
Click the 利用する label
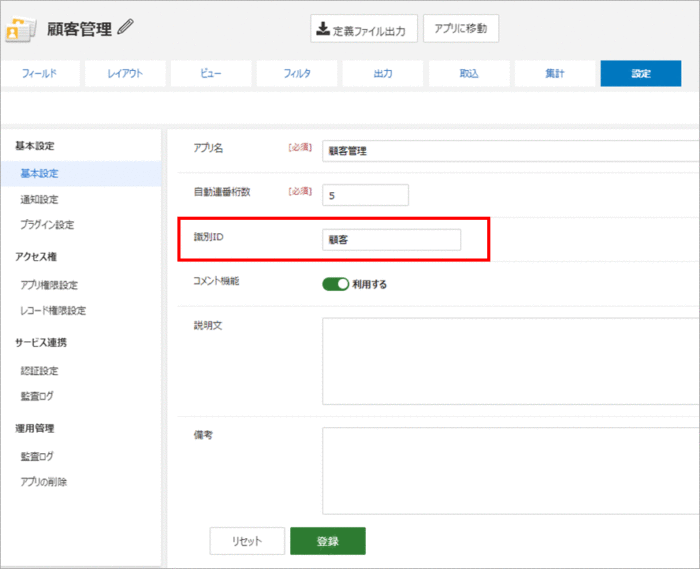pos(370,284)
